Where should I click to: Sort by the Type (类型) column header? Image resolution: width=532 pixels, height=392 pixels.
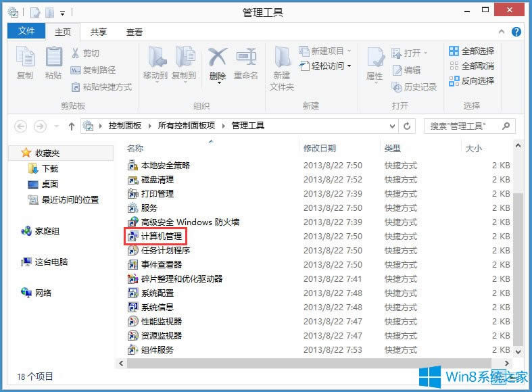coord(393,148)
